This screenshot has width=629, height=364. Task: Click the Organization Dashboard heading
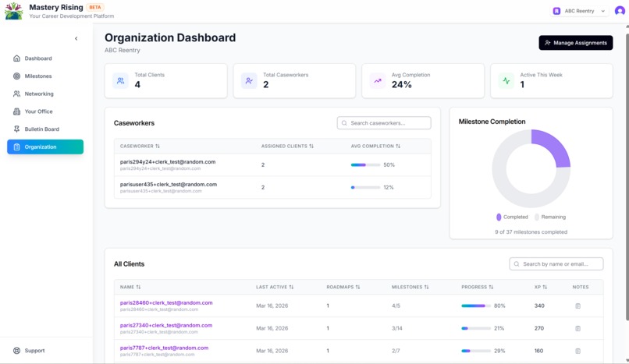tap(170, 37)
